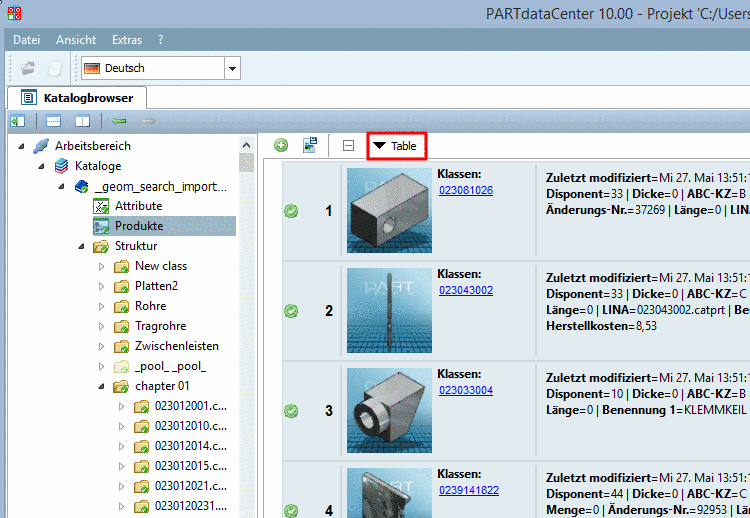Screen dimensions: 750x518
Task: Select the _pool_ _pool_ folder
Action: (x=170, y=366)
